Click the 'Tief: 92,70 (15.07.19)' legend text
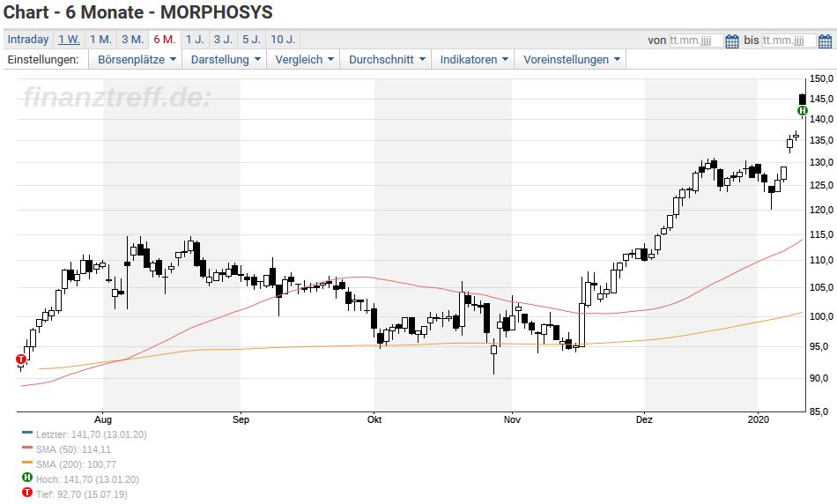837x504 pixels. [x=82, y=494]
